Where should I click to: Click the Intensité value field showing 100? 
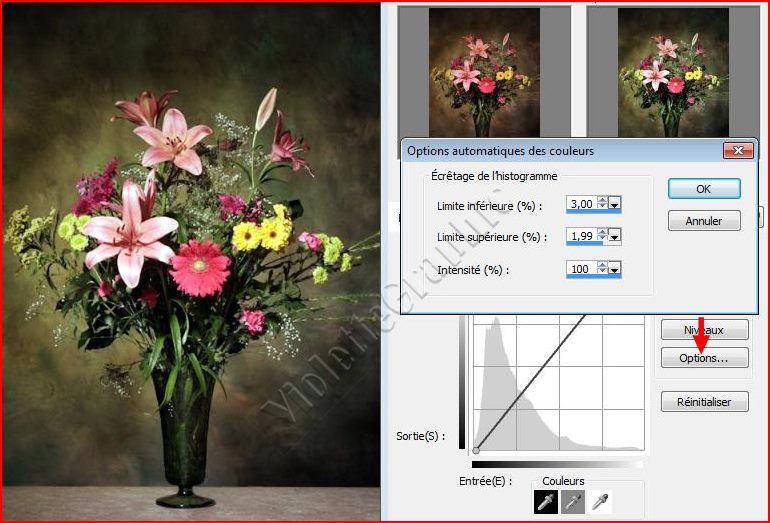click(580, 270)
